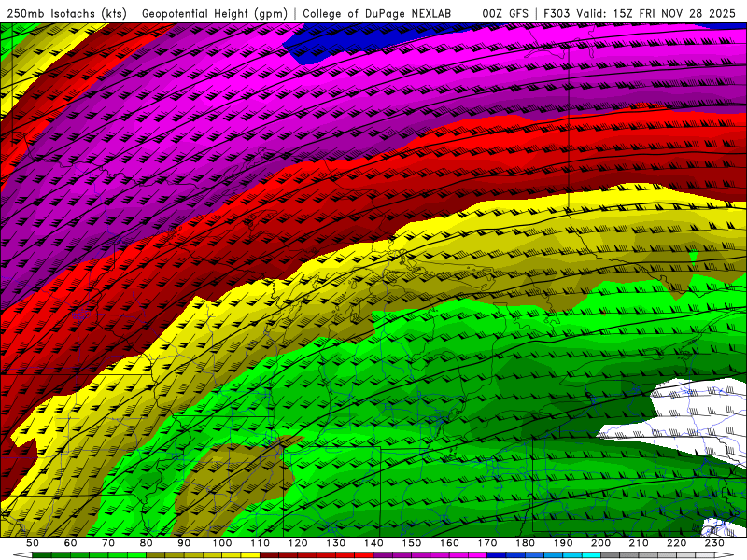Click the 180 value on the color scale
The image size is (747, 560).
pos(525,543)
